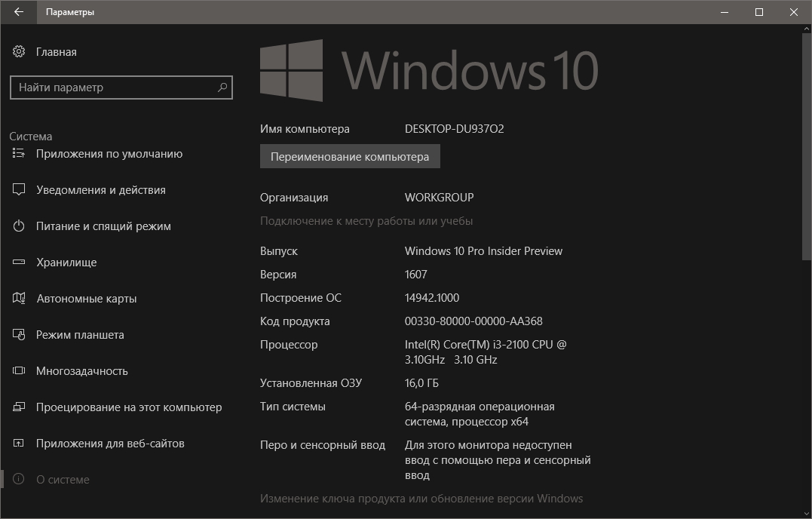The width and height of the screenshot is (812, 519).
Task: Click the Имя компьютера label
Action: [305, 129]
